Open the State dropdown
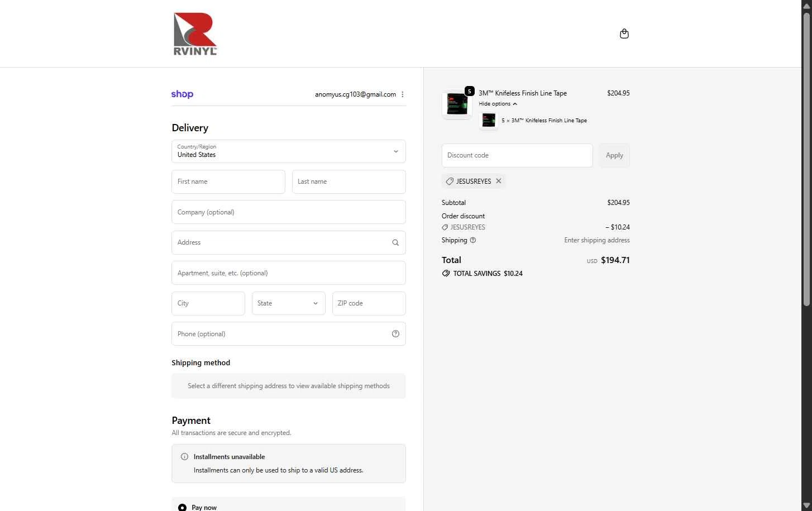This screenshot has width=812, height=511. click(289, 303)
